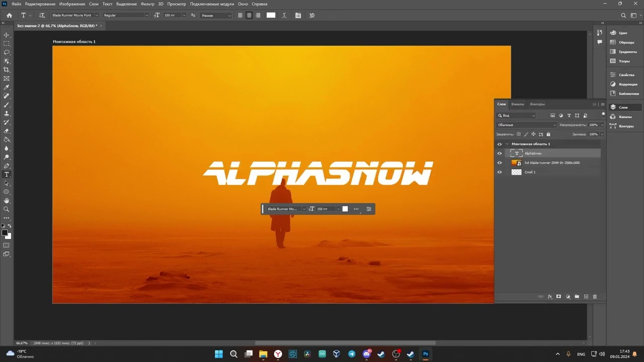Image resolution: width=644 pixels, height=362 pixels.
Task: Select the Horizontal Type tool
Action: (7, 174)
